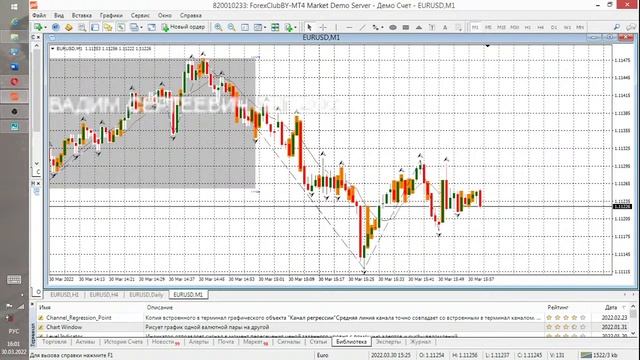Open the История Счета terminal tab
640x360 pixels.
pos(123,342)
